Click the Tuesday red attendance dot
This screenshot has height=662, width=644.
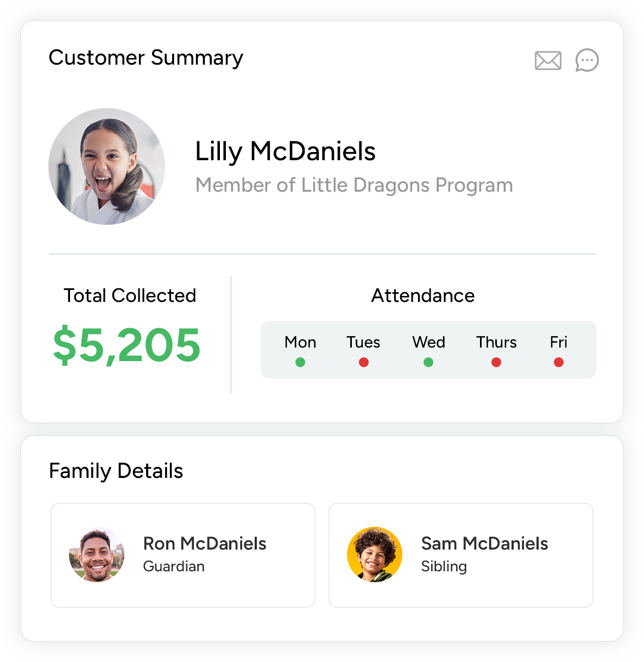click(364, 362)
